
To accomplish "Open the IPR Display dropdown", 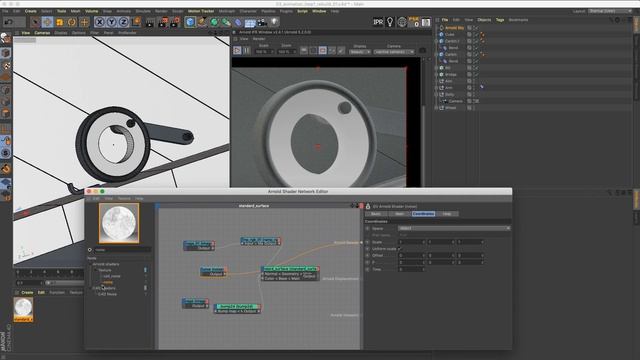I will point(360,52).
